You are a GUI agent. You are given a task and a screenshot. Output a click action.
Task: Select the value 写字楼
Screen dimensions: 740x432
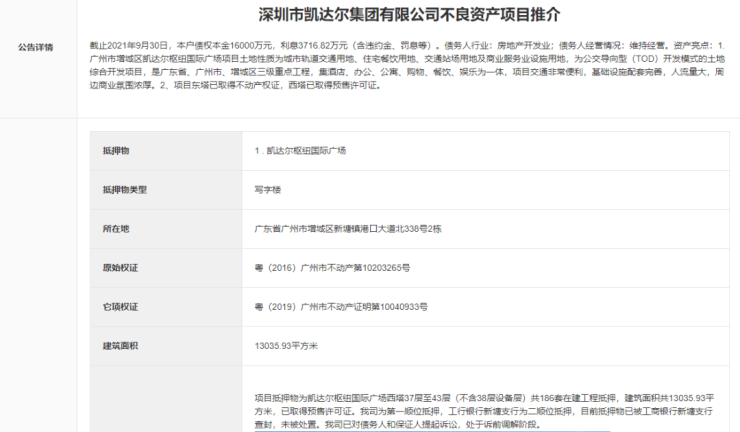tap(268, 190)
